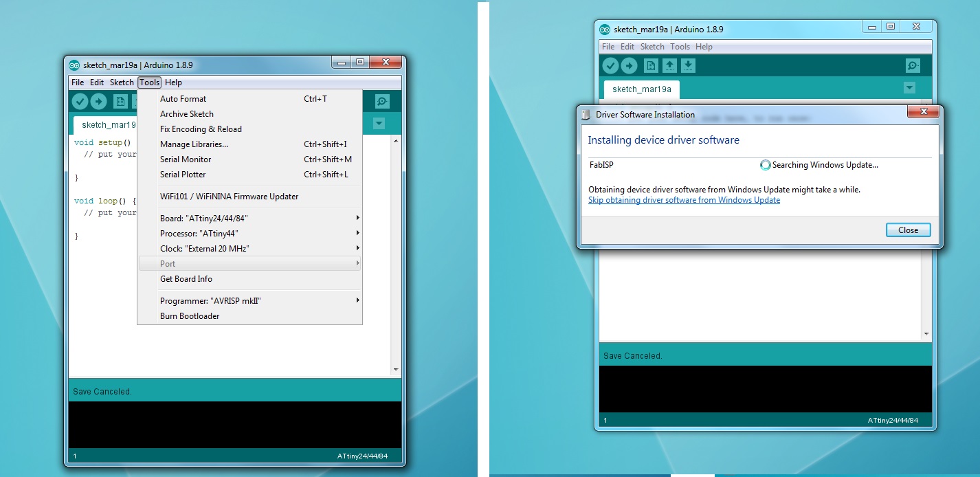Select Auto Format menu entry
980x477 pixels.
(250, 99)
